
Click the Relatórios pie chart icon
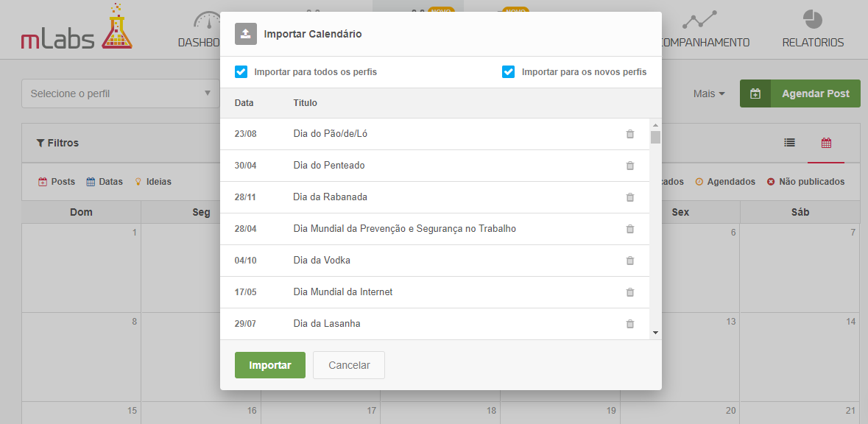tap(813, 20)
